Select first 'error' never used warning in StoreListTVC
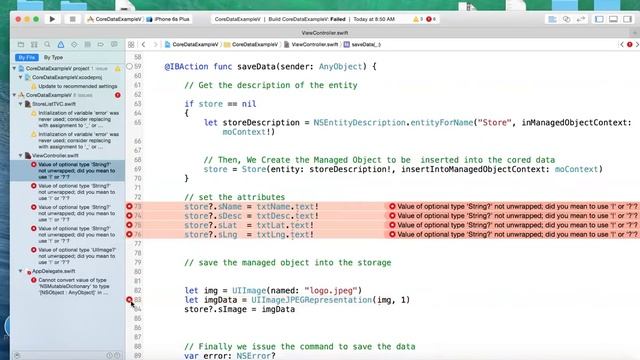Image resolution: width=640 pixels, height=360 pixels. [76, 119]
